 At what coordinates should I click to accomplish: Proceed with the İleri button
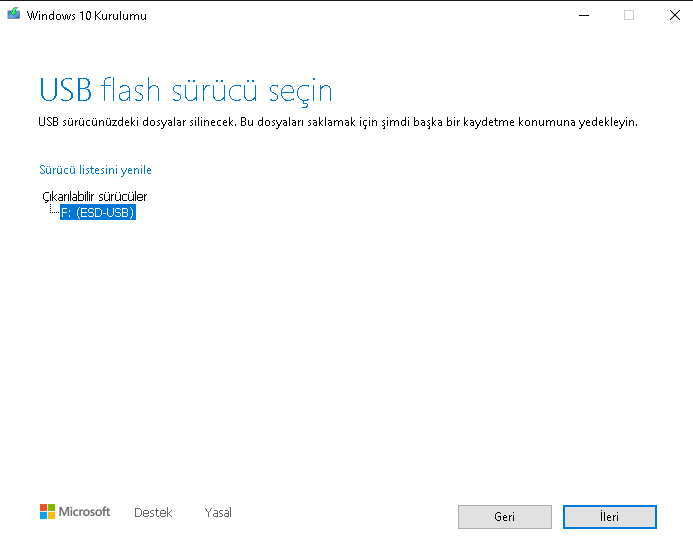609,517
